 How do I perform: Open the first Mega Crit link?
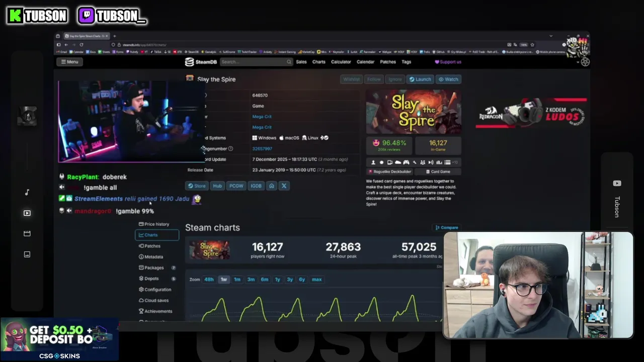coord(262,117)
